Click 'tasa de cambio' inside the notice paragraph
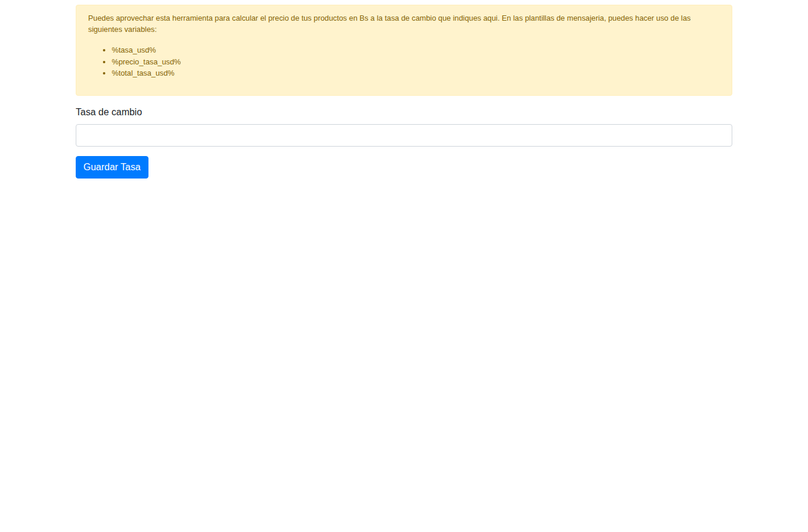The width and height of the screenshot is (808, 532). coord(410,18)
